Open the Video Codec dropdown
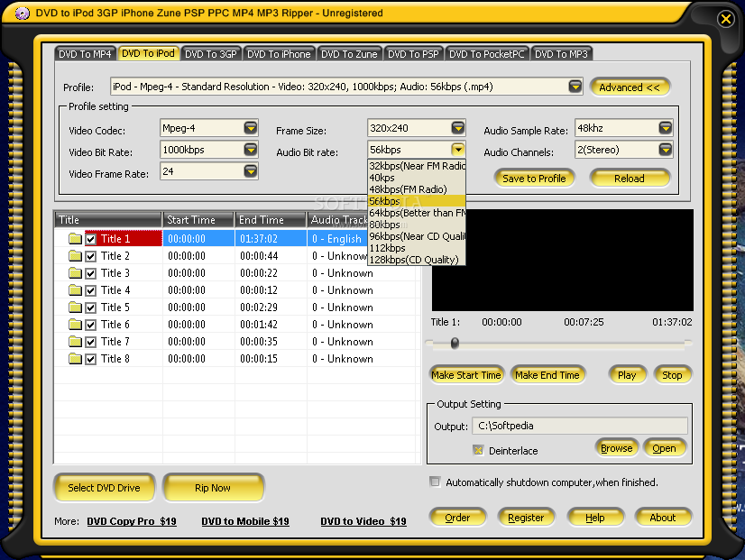The height and width of the screenshot is (560, 745). click(x=251, y=128)
